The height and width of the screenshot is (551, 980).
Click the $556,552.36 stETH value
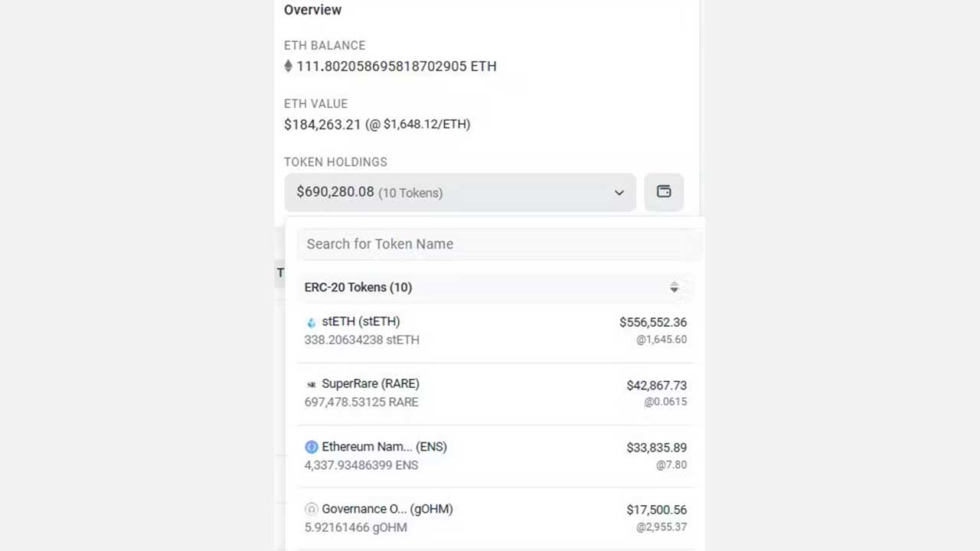tap(652, 322)
